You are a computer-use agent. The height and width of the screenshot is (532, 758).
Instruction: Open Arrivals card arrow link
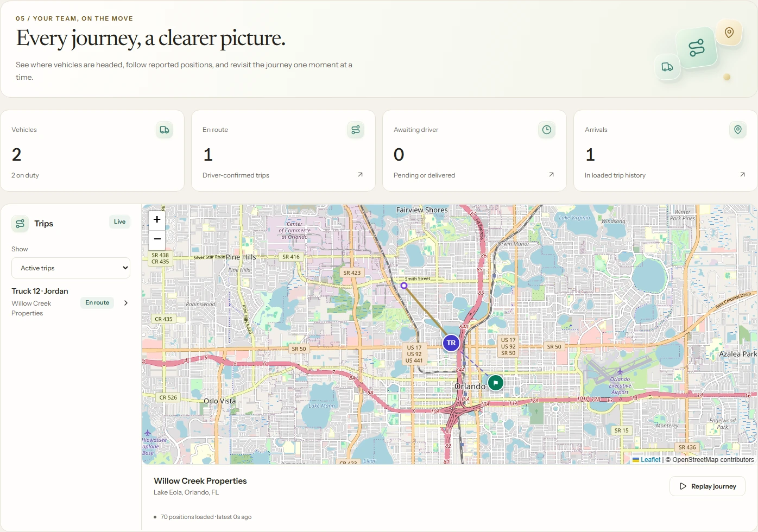coord(742,175)
